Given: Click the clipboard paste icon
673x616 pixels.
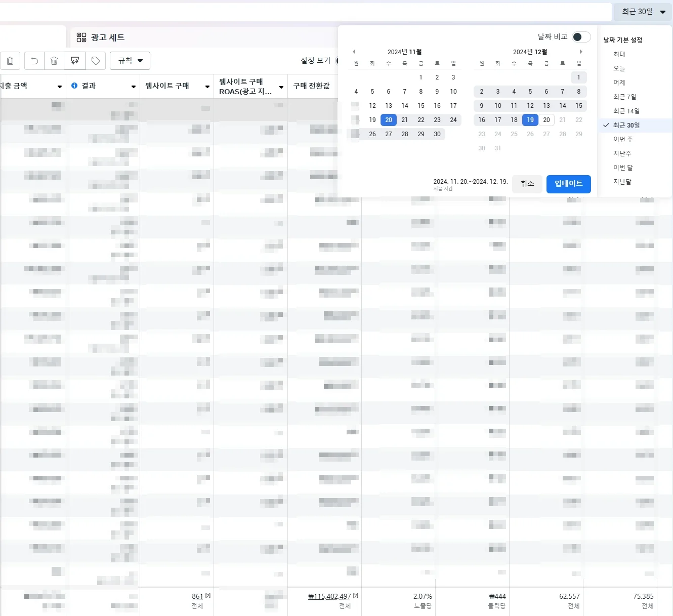Looking at the screenshot, I should 10,61.
